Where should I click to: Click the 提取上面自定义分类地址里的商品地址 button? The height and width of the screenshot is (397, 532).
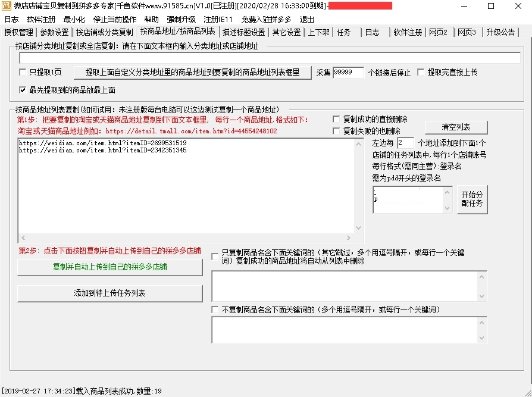coord(192,72)
